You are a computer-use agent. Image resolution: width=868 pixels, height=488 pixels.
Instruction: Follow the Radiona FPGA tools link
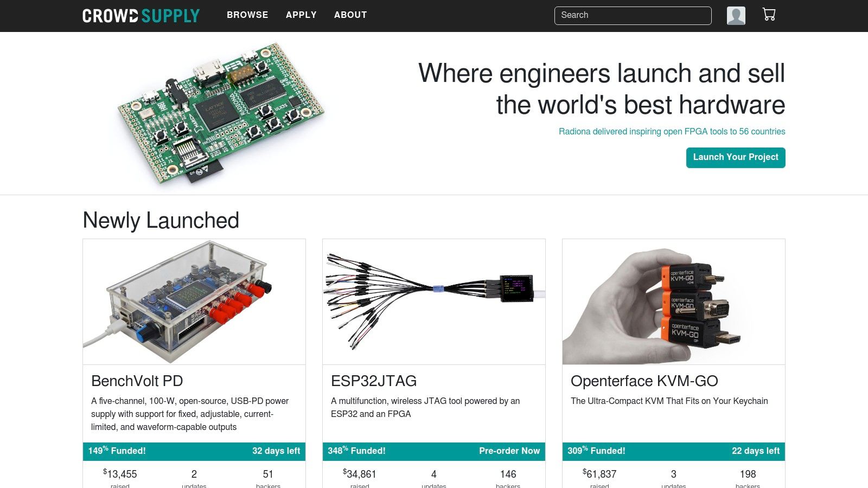point(672,132)
